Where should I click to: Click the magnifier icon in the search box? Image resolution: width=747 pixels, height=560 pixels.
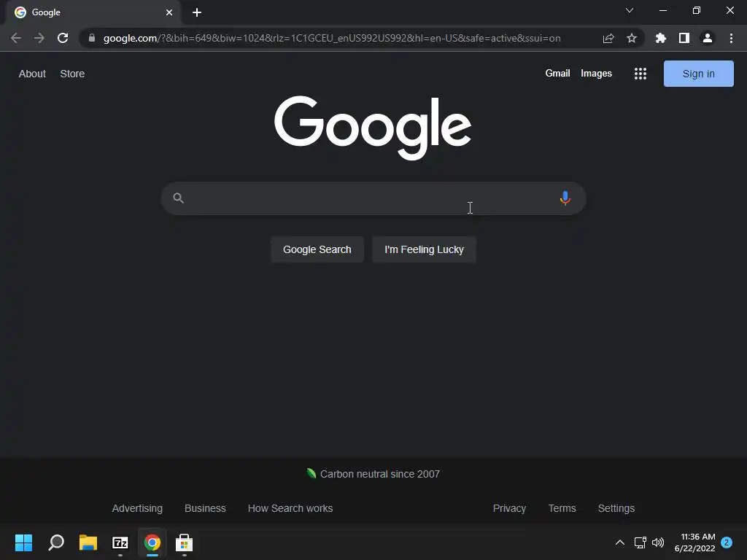(179, 198)
